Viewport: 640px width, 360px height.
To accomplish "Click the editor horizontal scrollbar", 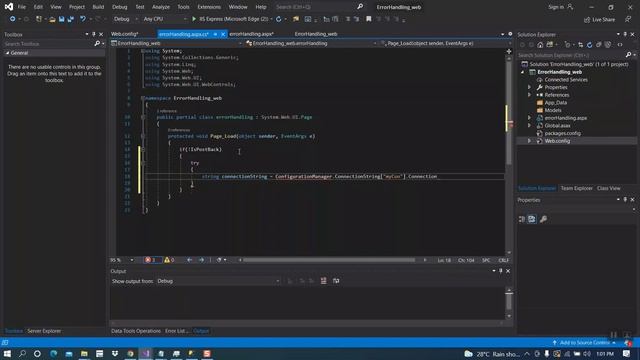I will click(329, 260).
